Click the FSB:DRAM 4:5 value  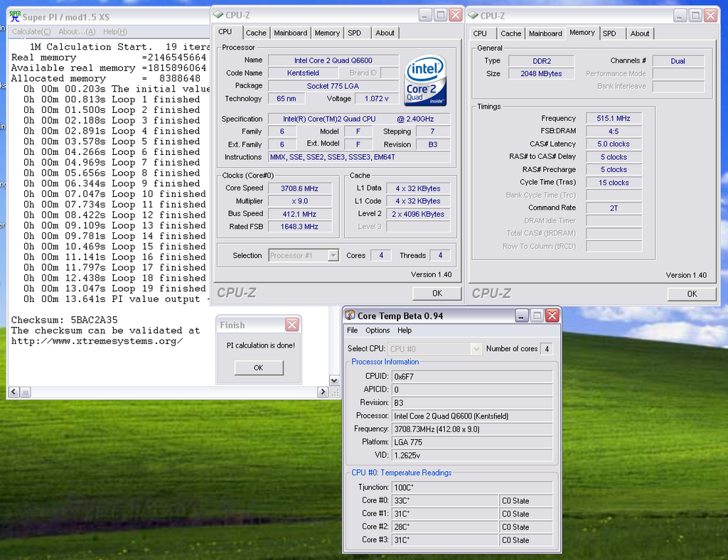[x=614, y=131]
